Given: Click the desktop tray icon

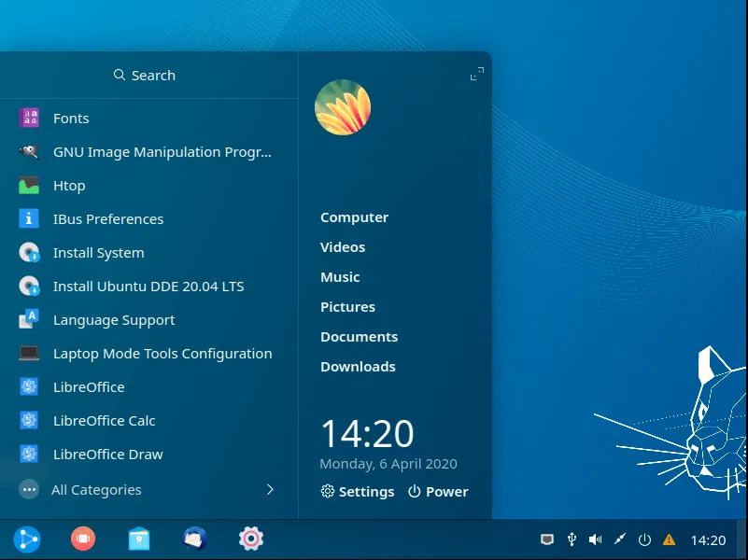Looking at the screenshot, I should (547, 539).
